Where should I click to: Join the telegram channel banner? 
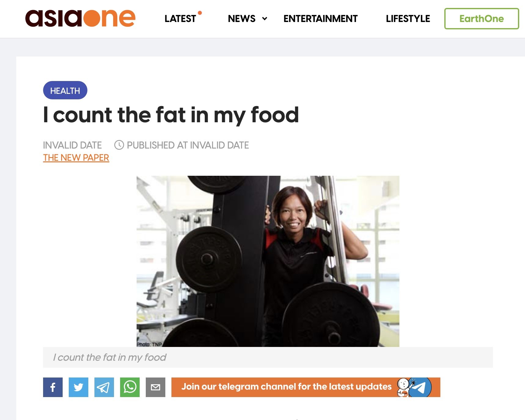306,387
